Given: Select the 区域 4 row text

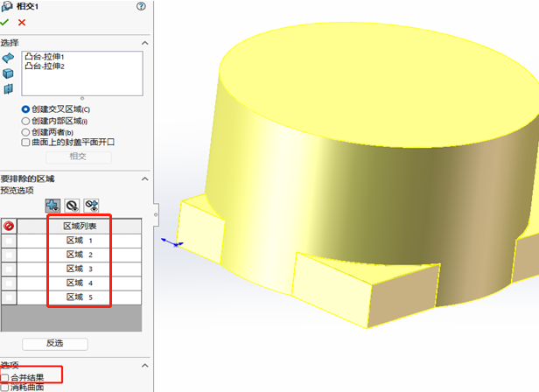Looking at the screenshot, I should (x=80, y=283).
